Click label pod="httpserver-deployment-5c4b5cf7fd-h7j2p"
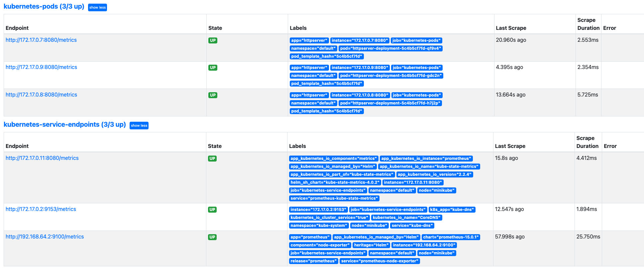The height and width of the screenshot is (270, 644). coord(390,103)
